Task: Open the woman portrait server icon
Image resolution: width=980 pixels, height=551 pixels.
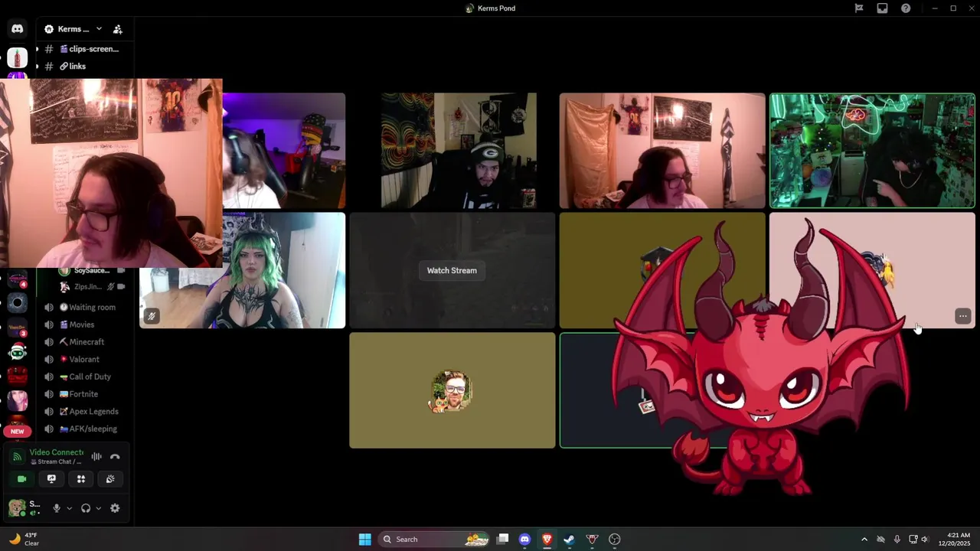Action: tap(17, 400)
